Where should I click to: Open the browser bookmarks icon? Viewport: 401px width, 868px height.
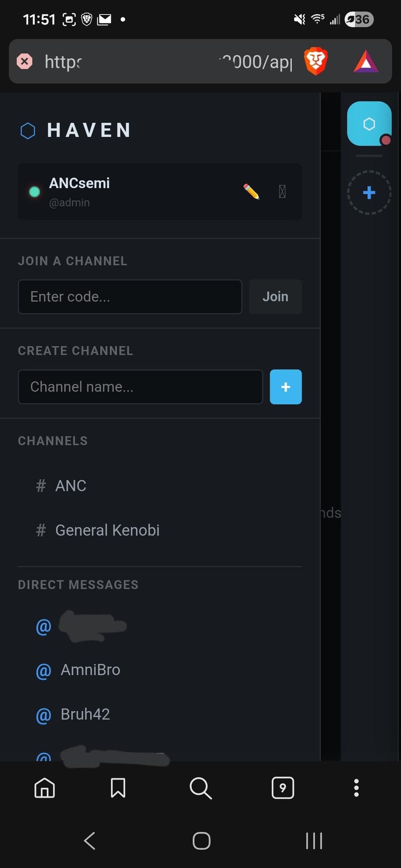click(x=118, y=787)
